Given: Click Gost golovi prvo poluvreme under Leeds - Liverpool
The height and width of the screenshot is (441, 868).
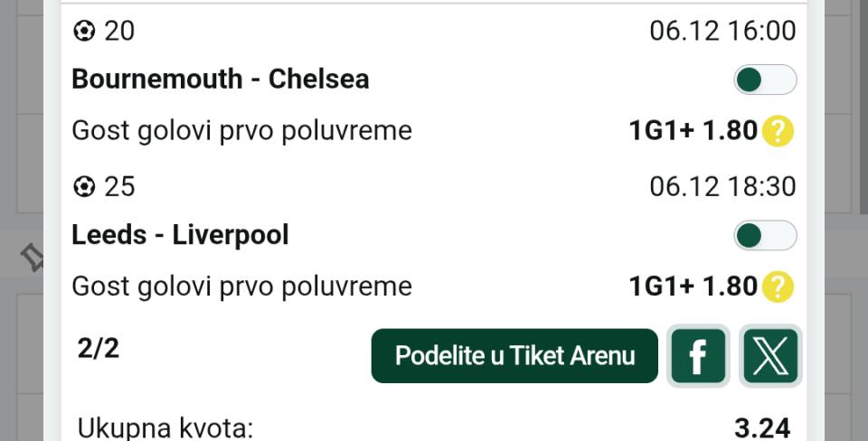Looking at the screenshot, I should tap(241, 287).
